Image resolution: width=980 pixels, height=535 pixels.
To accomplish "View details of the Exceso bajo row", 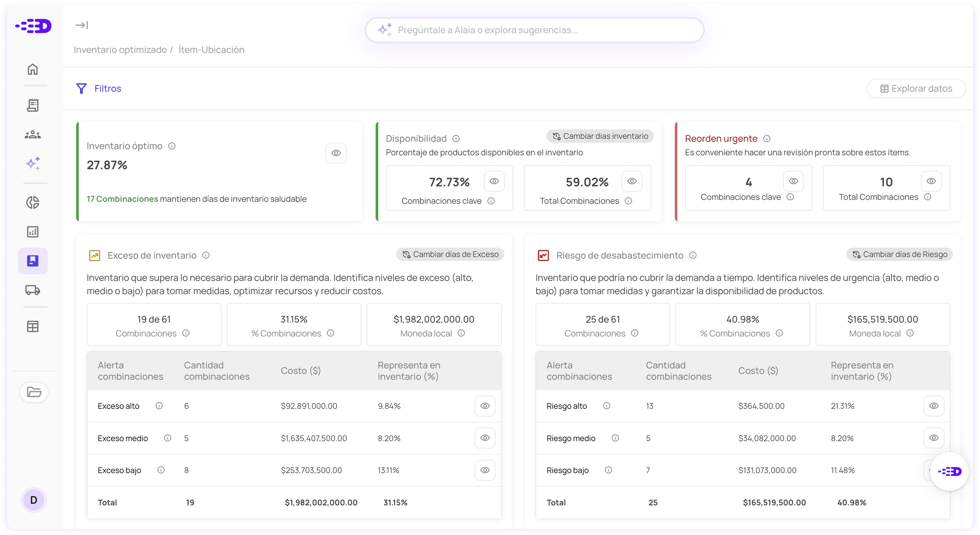I will (x=485, y=470).
